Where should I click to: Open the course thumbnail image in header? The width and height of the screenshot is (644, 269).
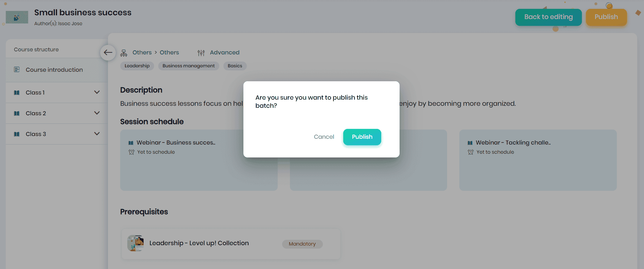[x=17, y=17]
